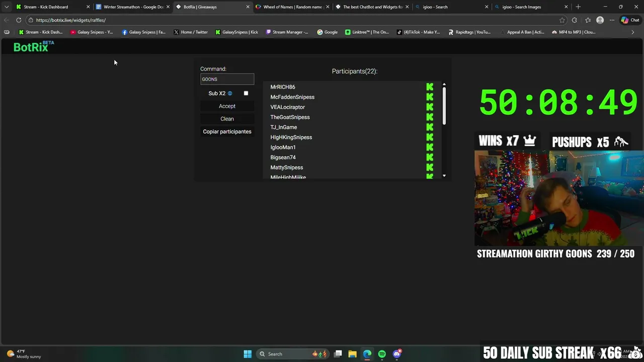The width and height of the screenshot is (644, 362).
Task: Open the weather widget showing 47°F
Action: click(24, 354)
